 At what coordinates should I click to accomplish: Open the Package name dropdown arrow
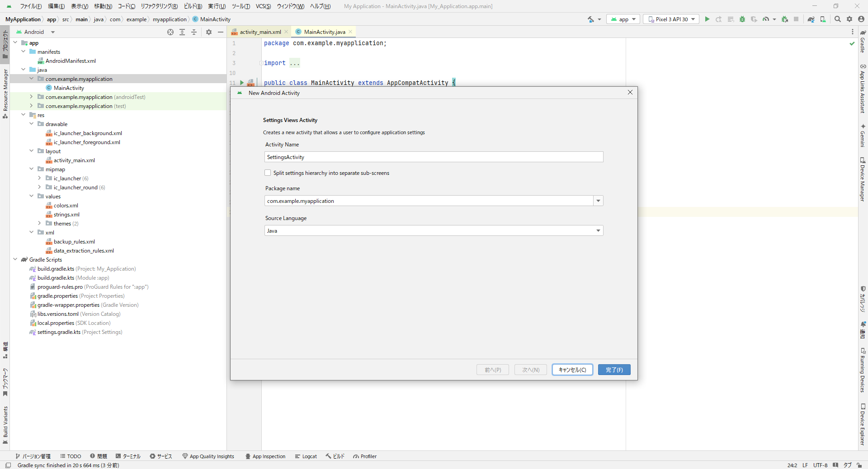pos(598,201)
